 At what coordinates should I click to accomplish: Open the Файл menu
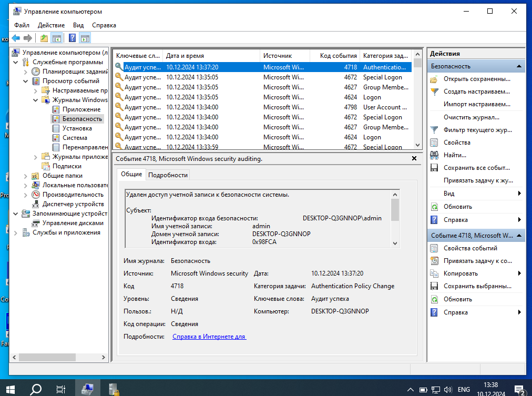(22, 25)
